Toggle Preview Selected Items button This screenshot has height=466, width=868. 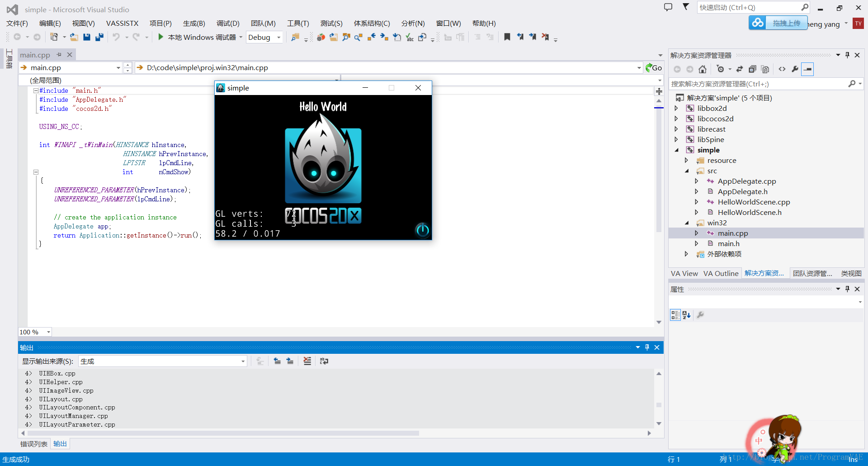807,69
